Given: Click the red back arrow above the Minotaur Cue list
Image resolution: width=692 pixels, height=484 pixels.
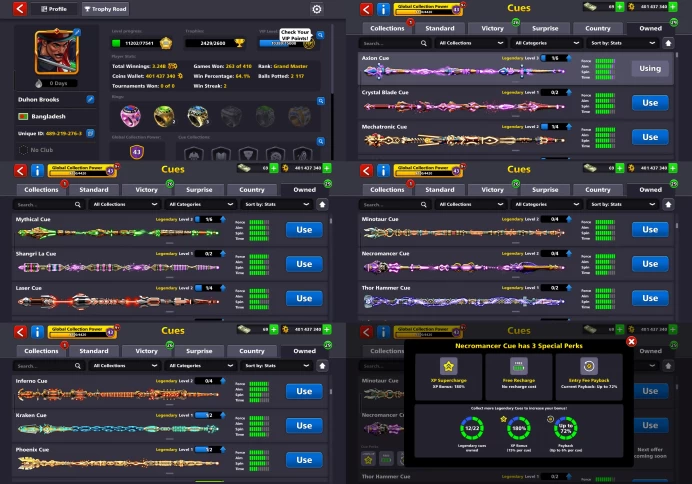Looking at the screenshot, I should (x=366, y=170).
